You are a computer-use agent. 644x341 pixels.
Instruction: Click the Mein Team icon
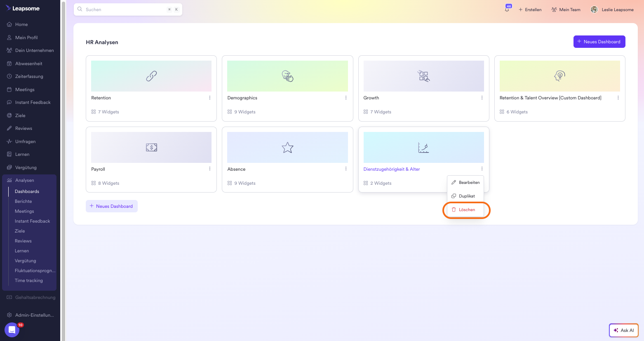click(x=554, y=9)
